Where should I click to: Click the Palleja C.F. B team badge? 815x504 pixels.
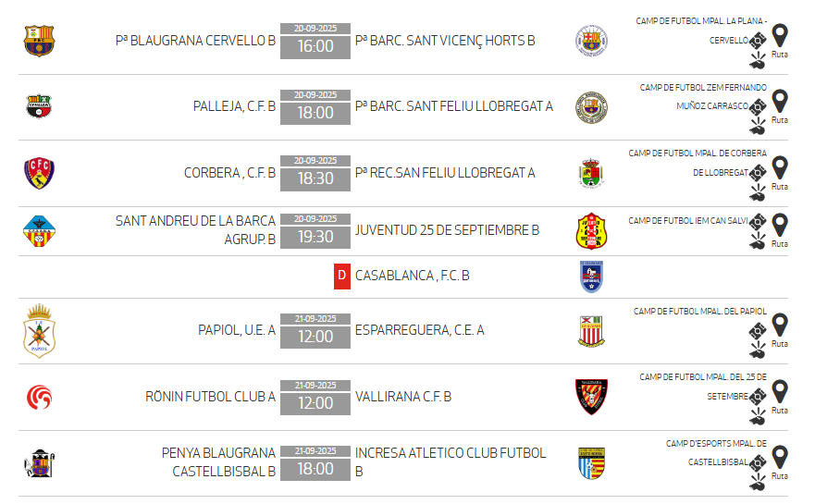tap(40, 106)
